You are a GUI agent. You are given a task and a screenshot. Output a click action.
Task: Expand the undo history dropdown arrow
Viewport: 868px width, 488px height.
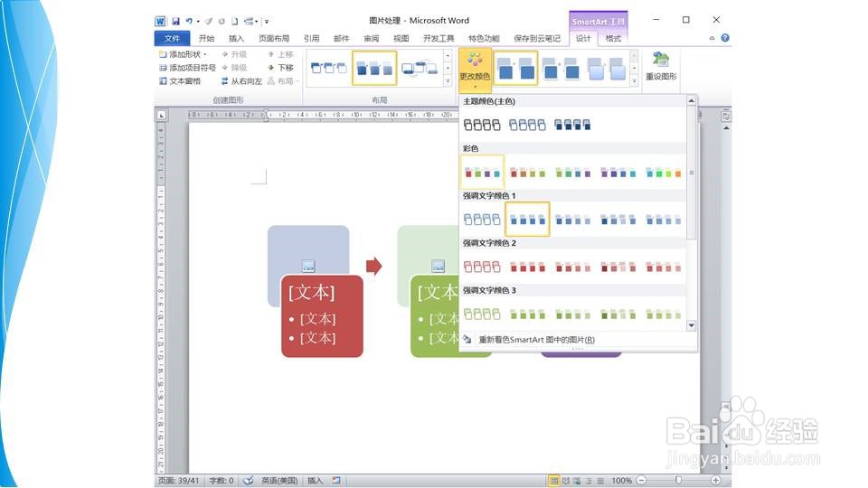pos(198,22)
